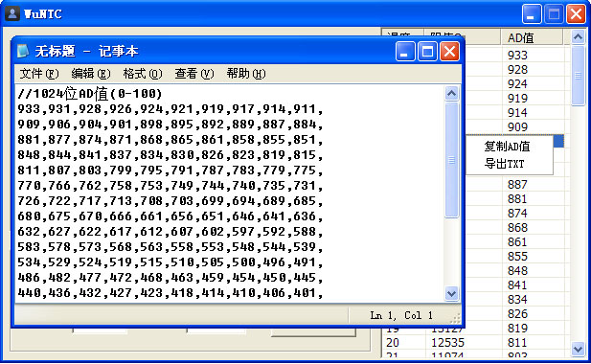This screenshot has width=591, height=364.
Task: Open the 文件(F) menu in Notepad
Action: click(x=39, y=74)
